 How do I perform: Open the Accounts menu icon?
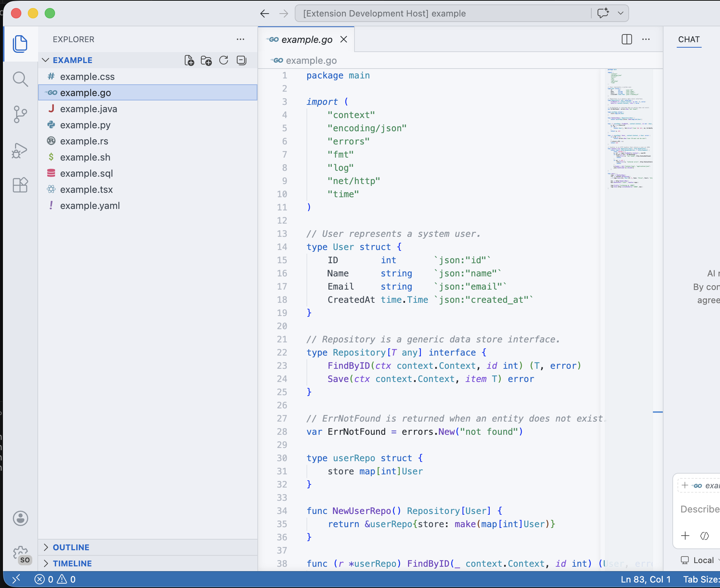[20, 518]
